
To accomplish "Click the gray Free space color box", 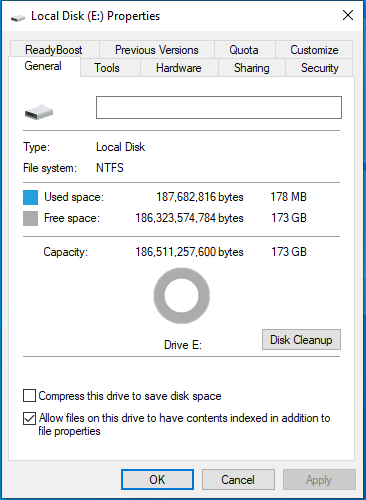I will tap(30, 219).
